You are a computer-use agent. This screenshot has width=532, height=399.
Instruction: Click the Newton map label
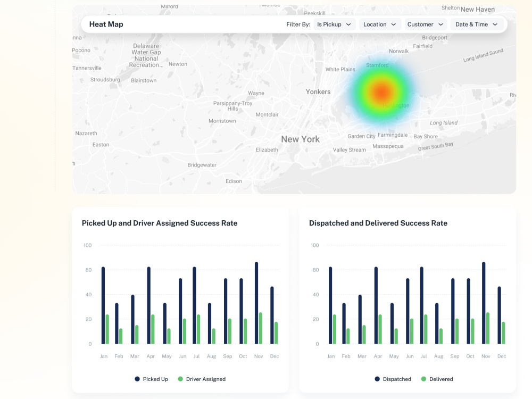pyautogui.click(x=178, y=64)
